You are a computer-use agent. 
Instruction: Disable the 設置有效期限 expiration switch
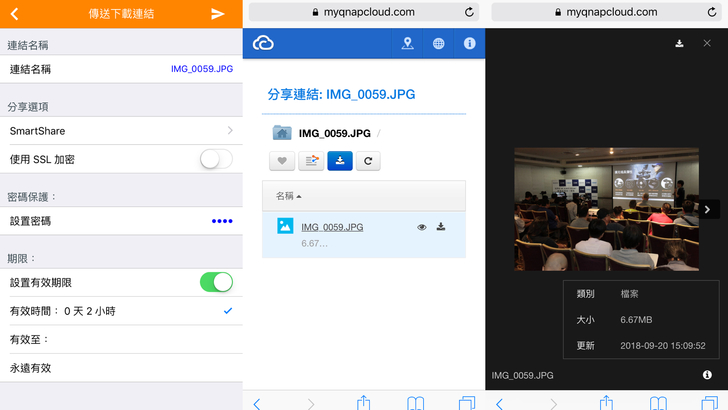[x=216, y=282]
